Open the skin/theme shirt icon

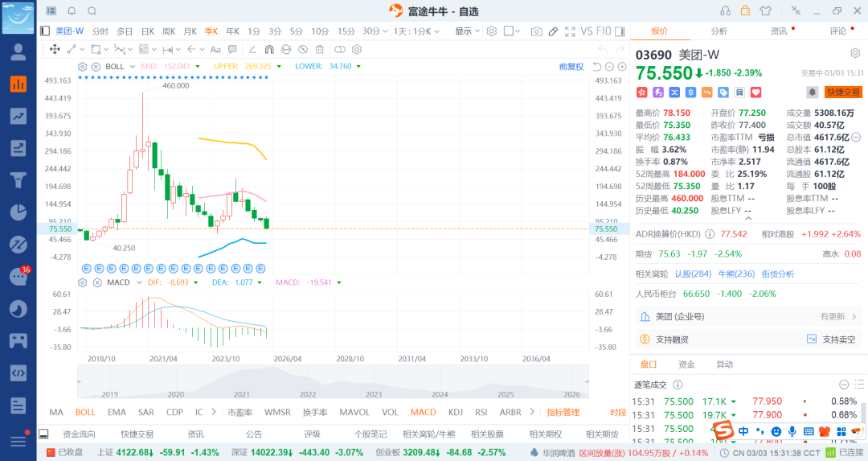[x=766, y=10]
